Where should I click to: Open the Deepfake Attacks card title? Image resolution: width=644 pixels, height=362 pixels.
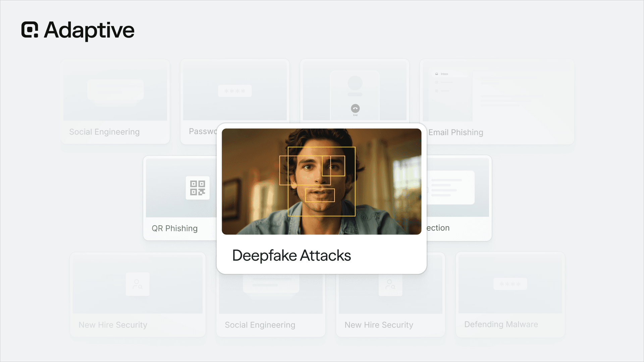click(x=291, y=255)
